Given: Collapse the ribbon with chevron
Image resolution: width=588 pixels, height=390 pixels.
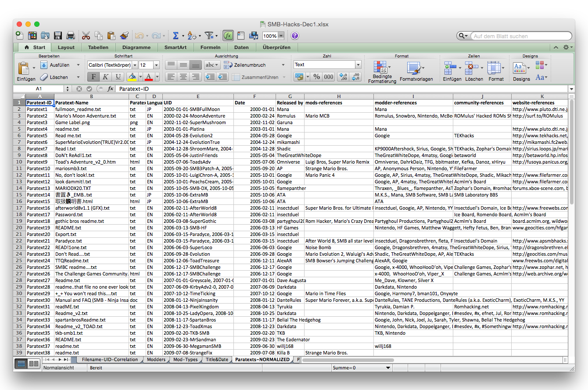Looking at the screenshot, I should pos(556,47).
